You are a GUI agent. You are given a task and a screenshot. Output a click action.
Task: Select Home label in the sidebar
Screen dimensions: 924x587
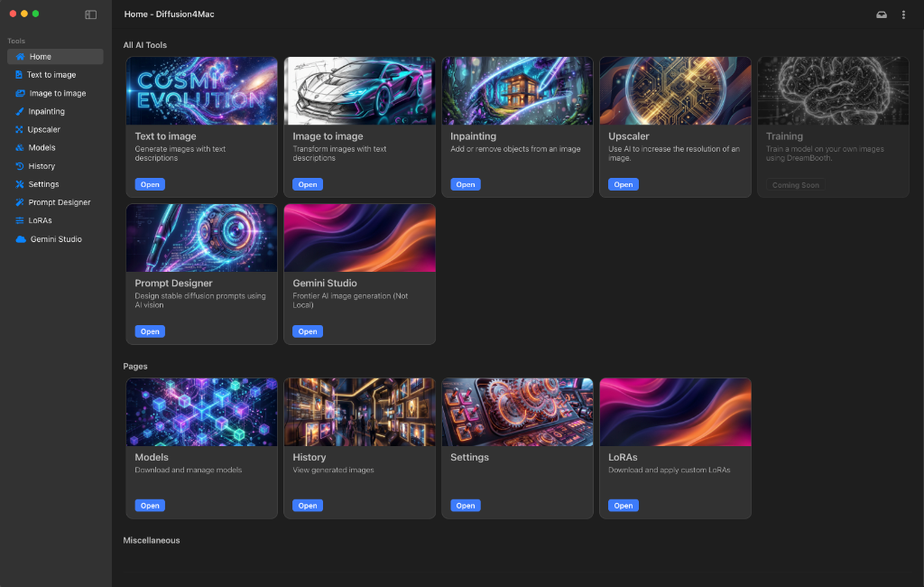coord(40,57)
